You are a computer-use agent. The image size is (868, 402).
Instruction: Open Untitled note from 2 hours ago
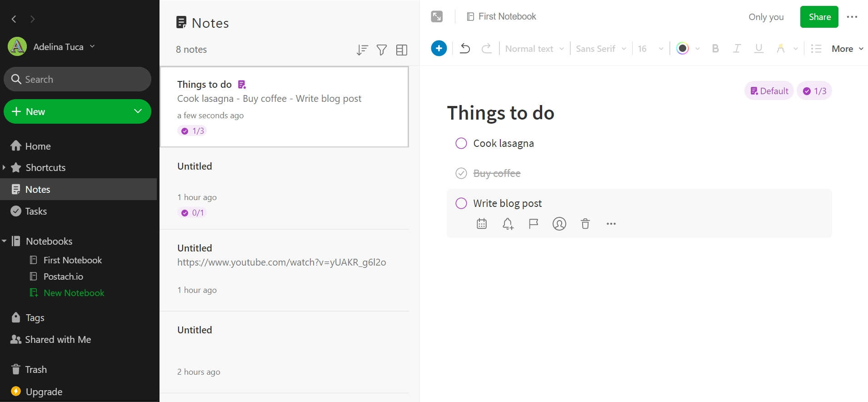284,352
